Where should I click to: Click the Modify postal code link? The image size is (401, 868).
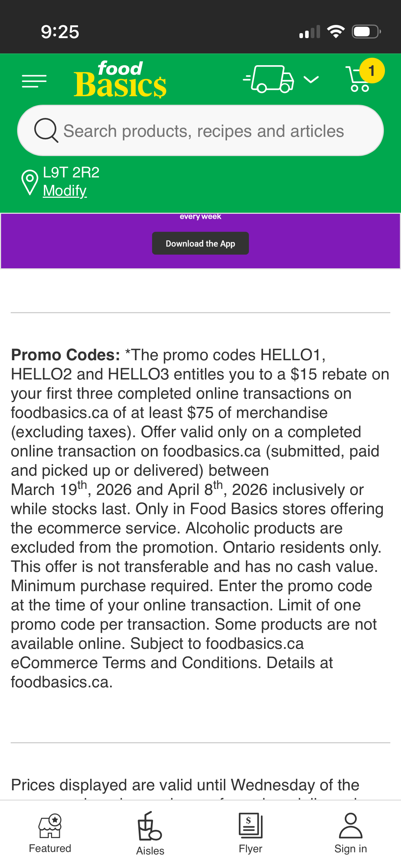point(65,191)
